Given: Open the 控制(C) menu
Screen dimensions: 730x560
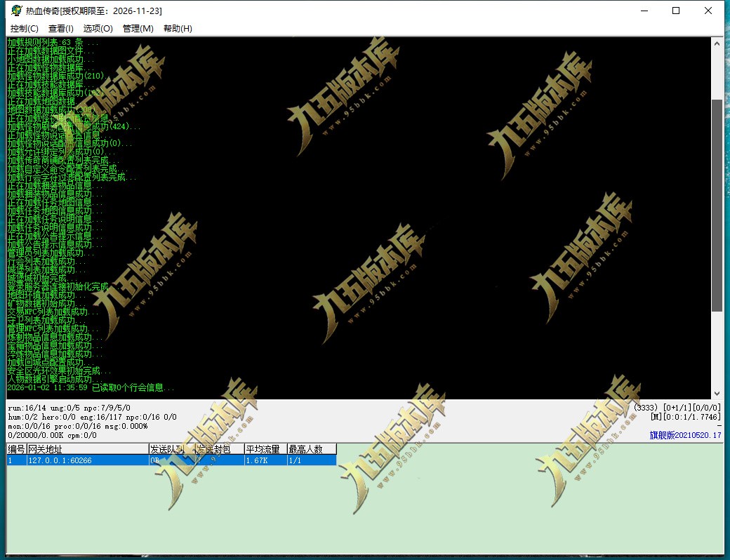Looking at the screenshot, I should coord(24,29).
